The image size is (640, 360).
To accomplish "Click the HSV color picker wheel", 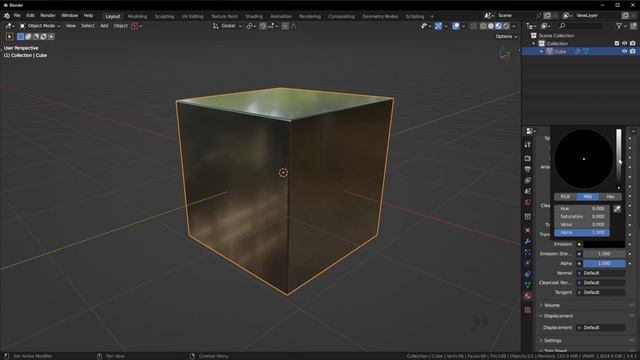I will (584, 159).
